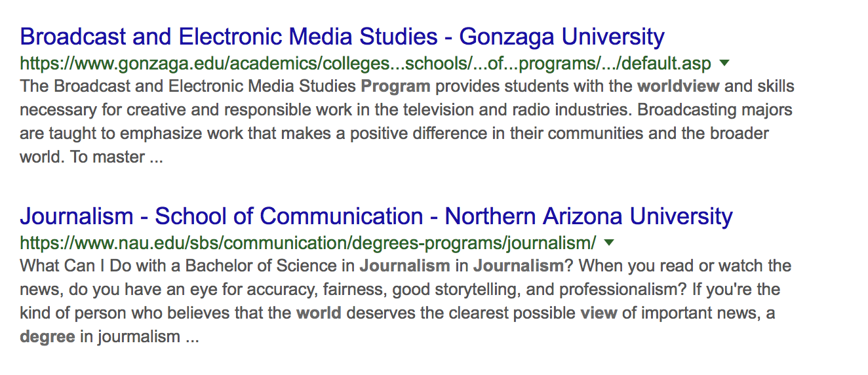The width and height of the screenshot is (868, 375).
Task: Open the Broadcast and Electronic Media Studies result
Action: click(x=341, y=37)
